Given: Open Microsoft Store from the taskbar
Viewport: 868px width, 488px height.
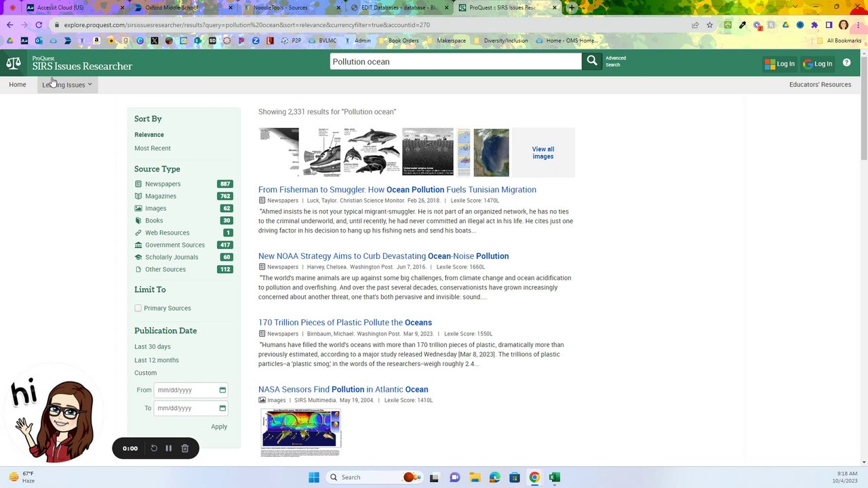Looking at the screenshot, I should tap(515, 477).
